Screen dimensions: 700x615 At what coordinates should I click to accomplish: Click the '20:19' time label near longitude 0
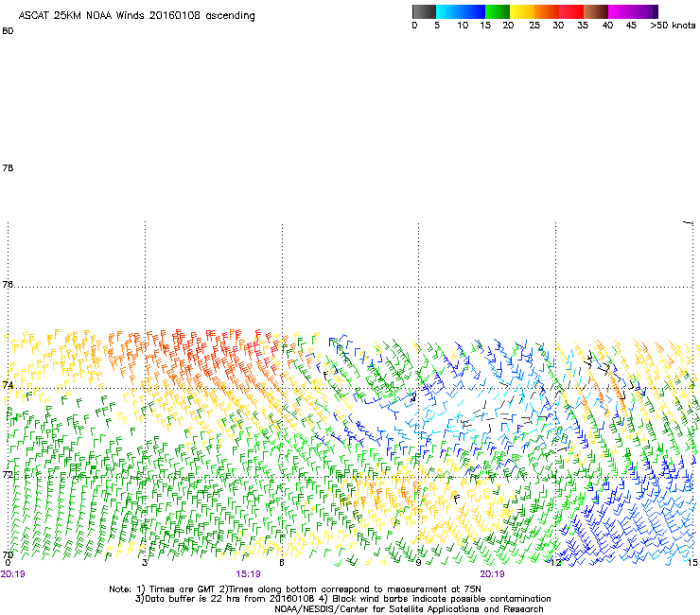pyautogui.click(x=12, y=574)
